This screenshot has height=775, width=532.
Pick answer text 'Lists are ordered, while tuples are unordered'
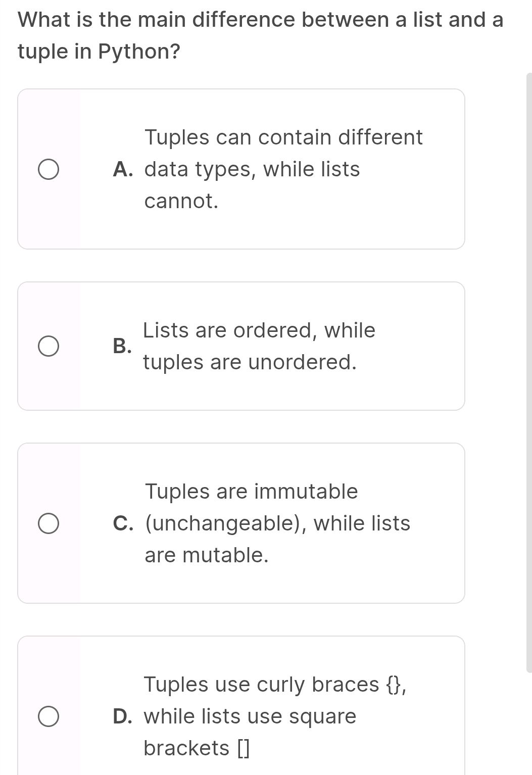point(259,331)
